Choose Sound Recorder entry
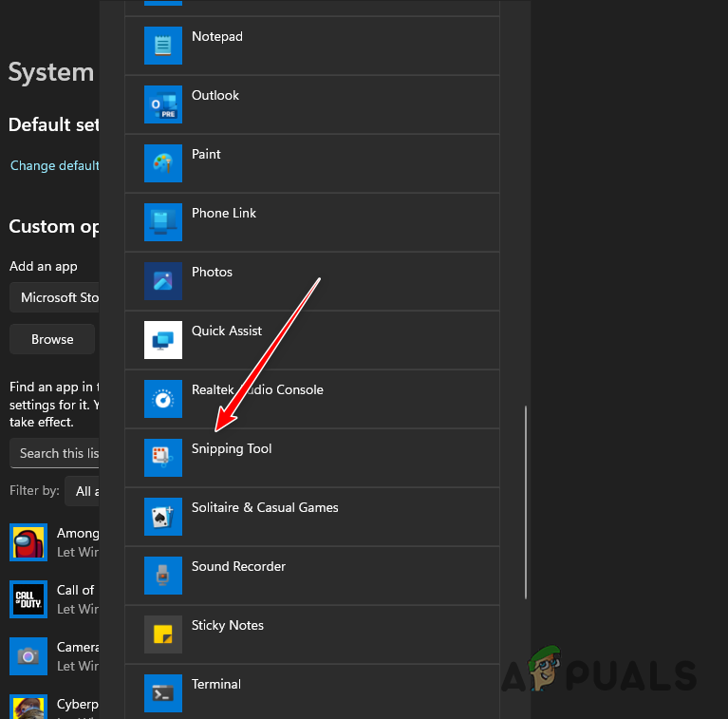This screenshot has width=728, height=719. (x=312, y=576)
